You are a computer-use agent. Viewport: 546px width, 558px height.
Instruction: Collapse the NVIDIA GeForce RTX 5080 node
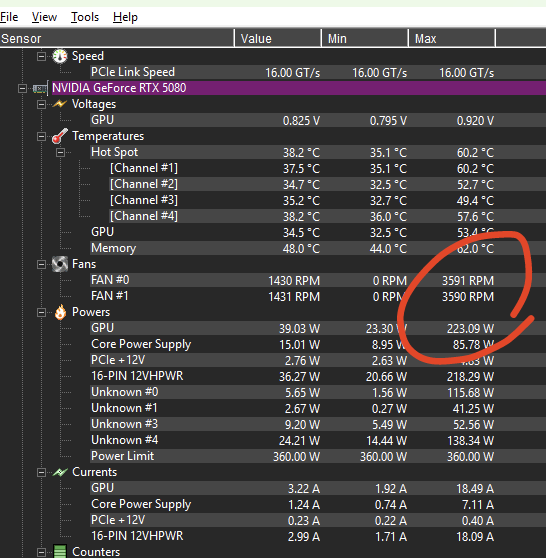tap(22, 88)
